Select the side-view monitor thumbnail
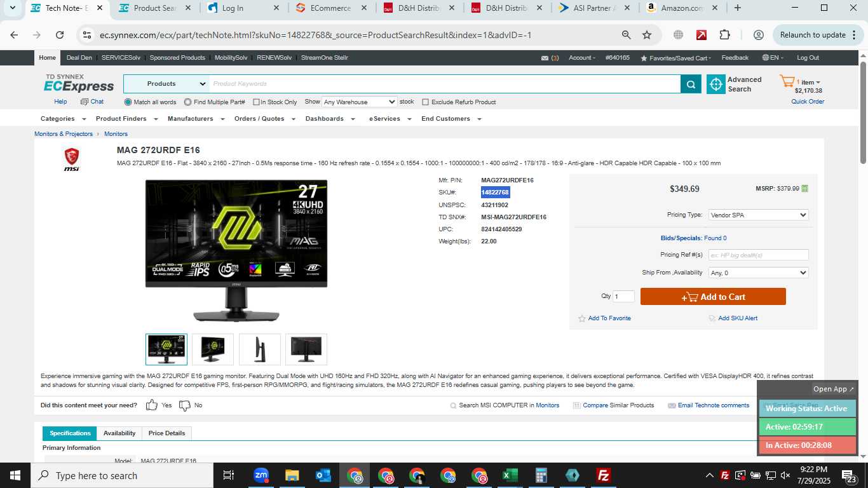This screenshot has height=488, width=868. click(259, 349)
